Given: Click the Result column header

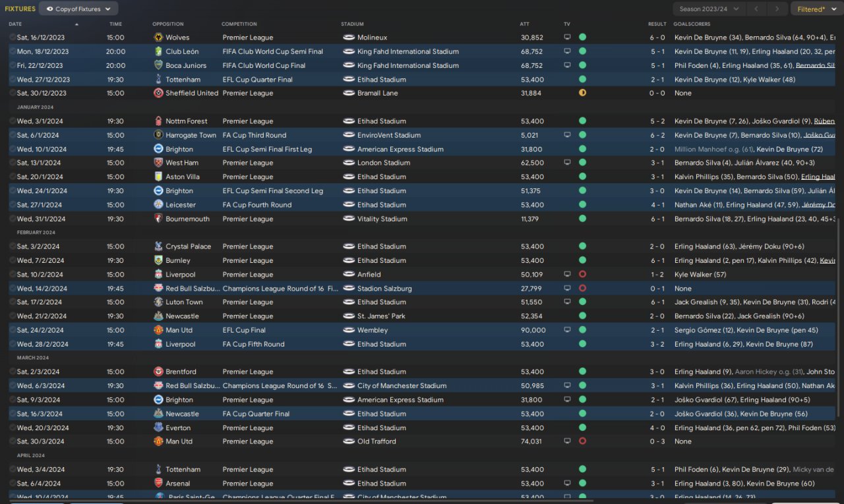Looking at the screenshot, I should point(657,24).
